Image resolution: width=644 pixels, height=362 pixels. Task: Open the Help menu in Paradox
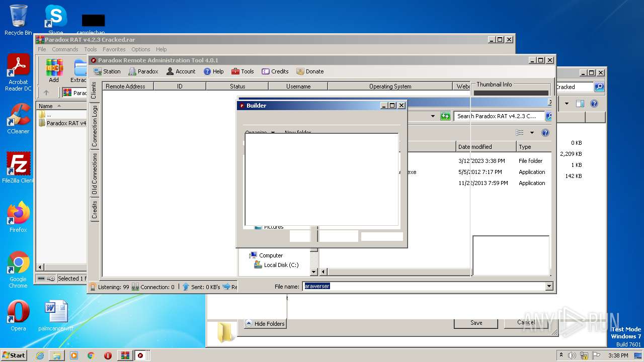[x=213, y=71]
